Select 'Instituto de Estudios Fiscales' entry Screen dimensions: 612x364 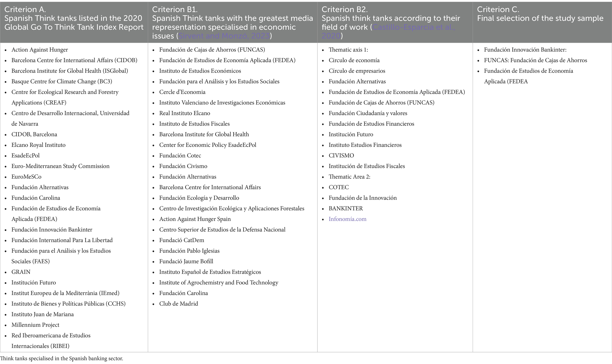[194, 124]
